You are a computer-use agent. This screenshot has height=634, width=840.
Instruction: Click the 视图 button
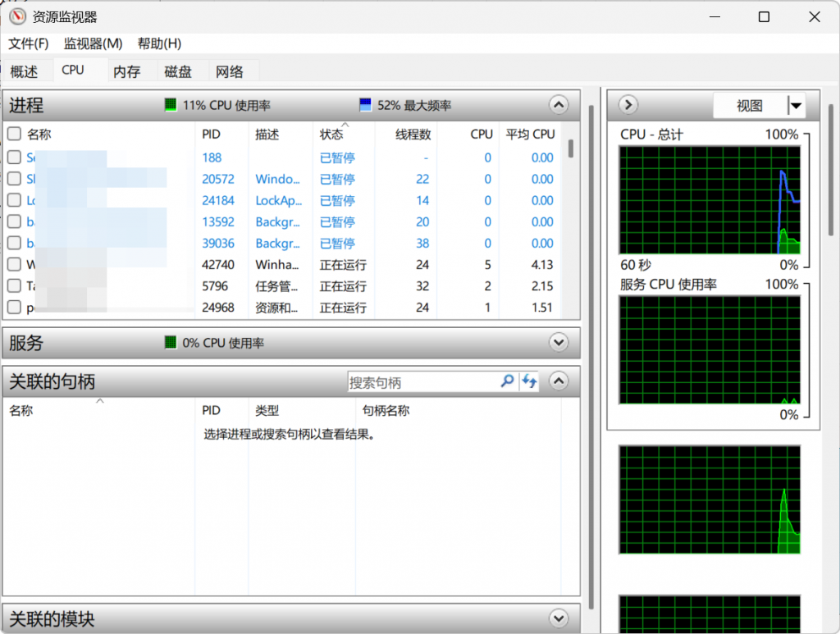click(750, 106)
